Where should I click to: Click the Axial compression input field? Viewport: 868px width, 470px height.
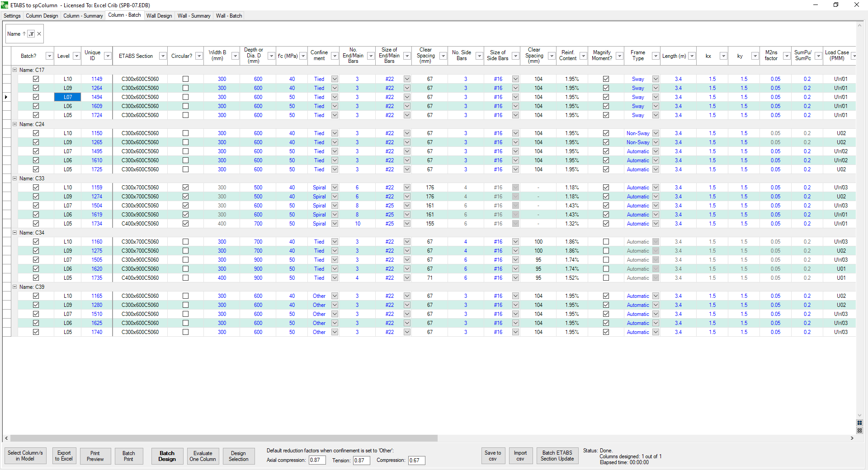[x=317, y=461]
